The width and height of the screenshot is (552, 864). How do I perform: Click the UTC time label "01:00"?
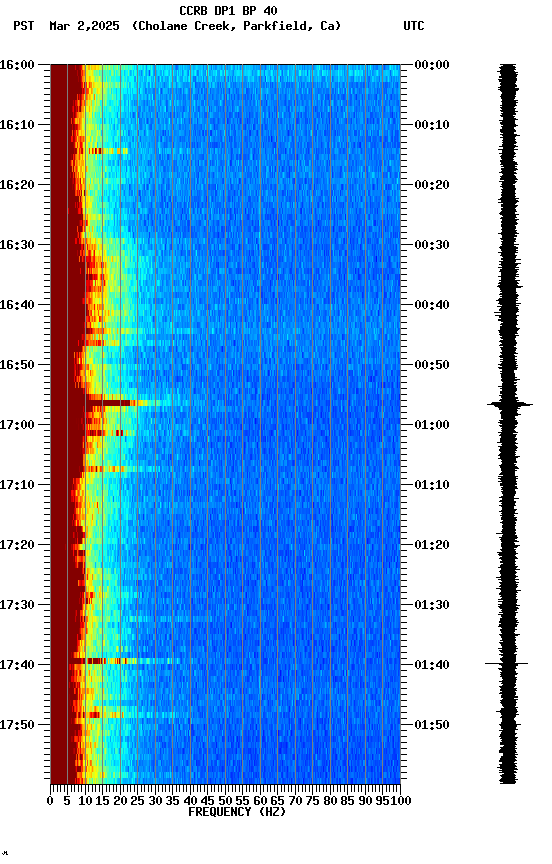[432, 425]
